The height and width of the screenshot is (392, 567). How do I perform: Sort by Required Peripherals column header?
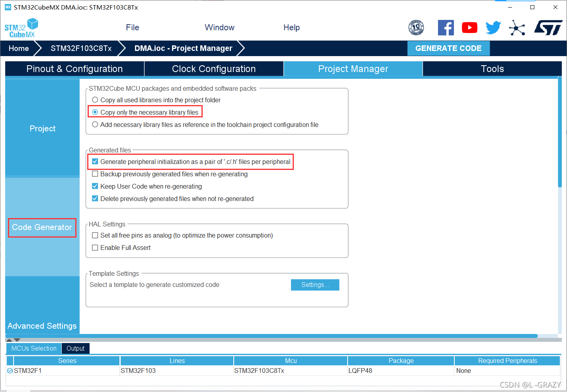(x=507, y=361)
